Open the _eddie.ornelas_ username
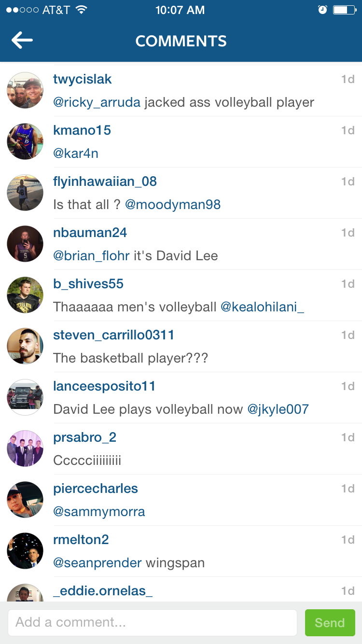 click(x=103, y=591)
